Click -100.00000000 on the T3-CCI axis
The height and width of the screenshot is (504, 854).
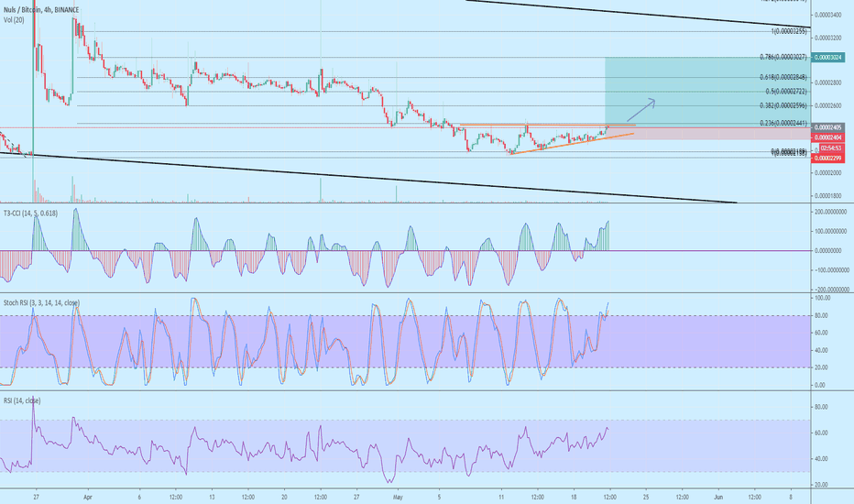830,270
